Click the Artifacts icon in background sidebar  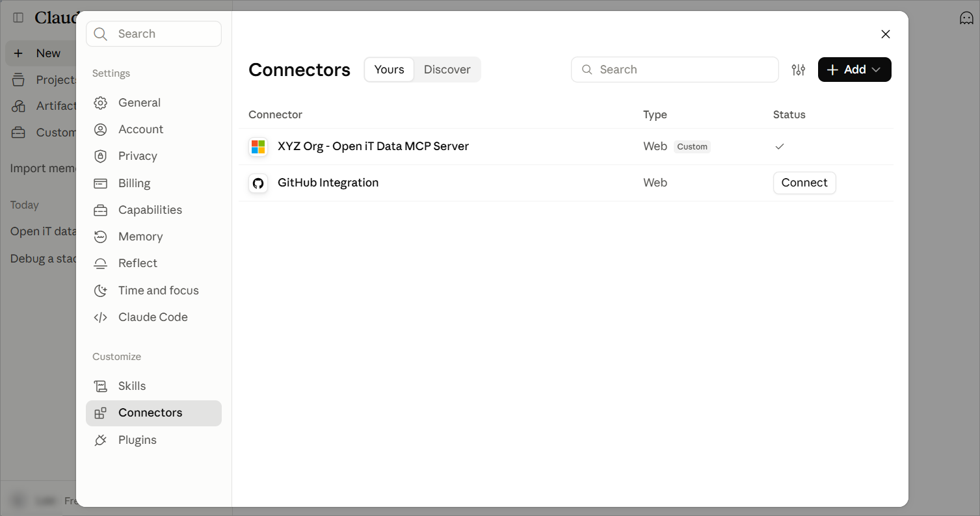click(x=18, y=106)
